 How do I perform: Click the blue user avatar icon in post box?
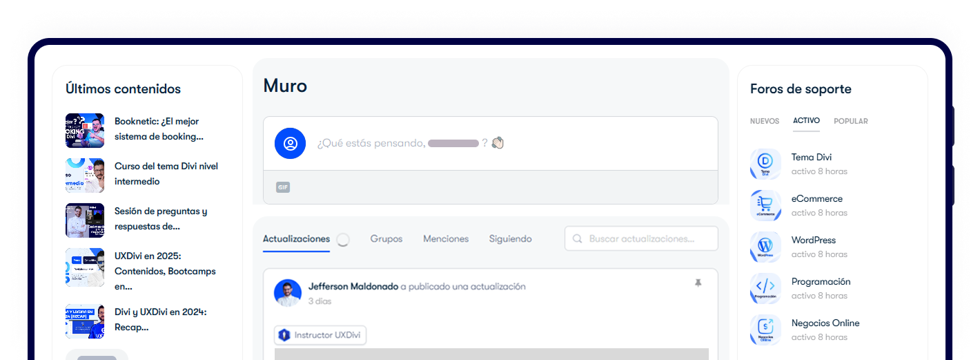290,143
